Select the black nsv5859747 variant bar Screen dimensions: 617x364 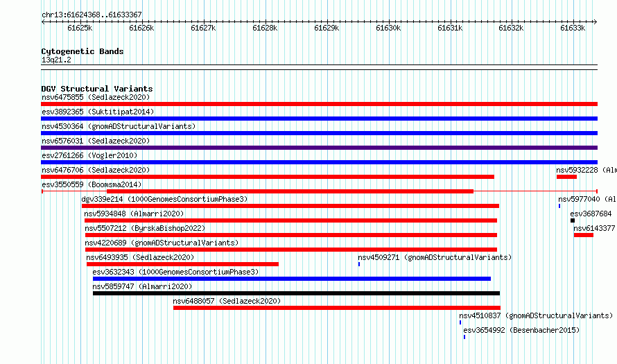(x=296, y=293)
